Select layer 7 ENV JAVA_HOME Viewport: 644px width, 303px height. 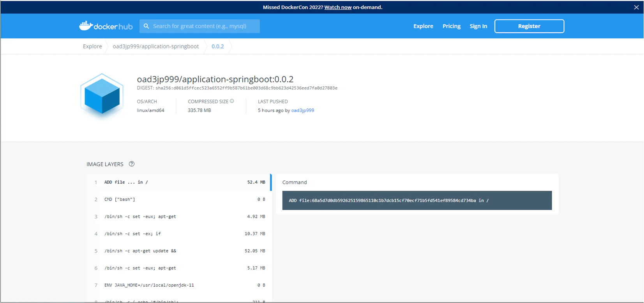point(179,285)
